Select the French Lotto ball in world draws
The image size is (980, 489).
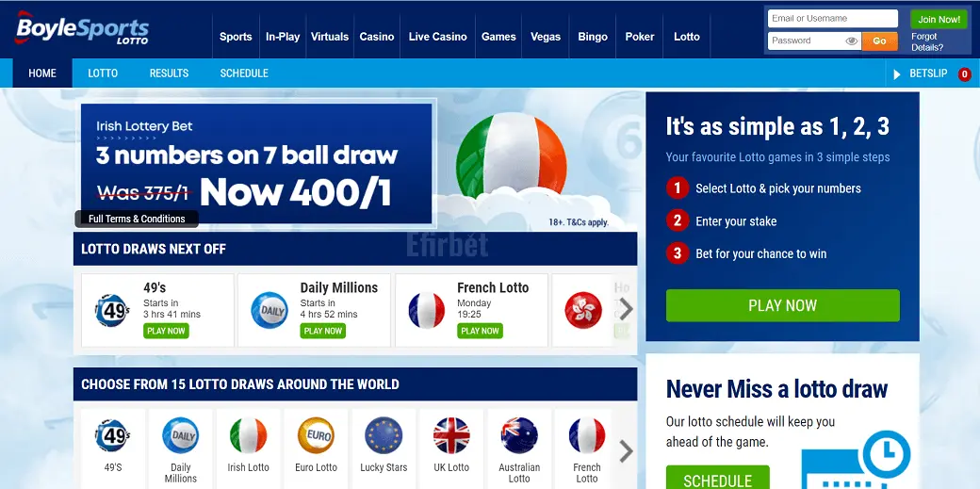click(x=587, y=435)
